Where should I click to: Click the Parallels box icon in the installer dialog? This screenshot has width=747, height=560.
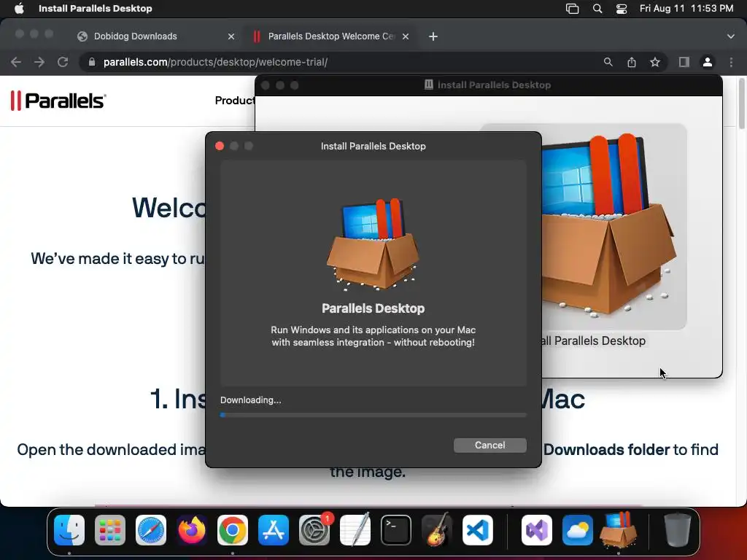coord(373,244)
